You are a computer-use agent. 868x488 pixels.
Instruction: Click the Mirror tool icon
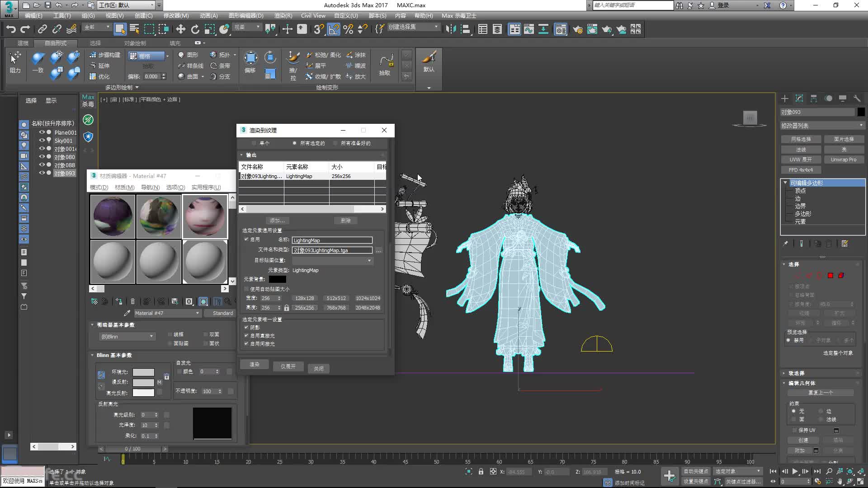click(x=451, y=29)
